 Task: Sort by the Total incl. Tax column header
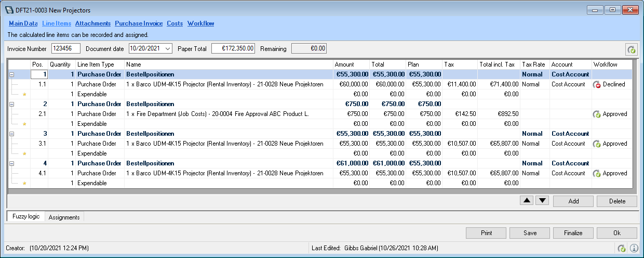pos(498,64)
